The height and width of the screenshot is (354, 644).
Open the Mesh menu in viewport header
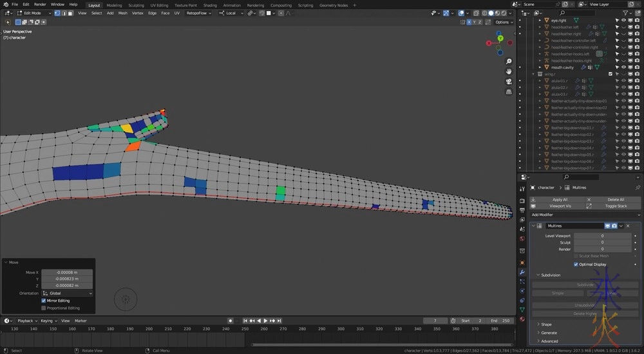click(122, 13)
